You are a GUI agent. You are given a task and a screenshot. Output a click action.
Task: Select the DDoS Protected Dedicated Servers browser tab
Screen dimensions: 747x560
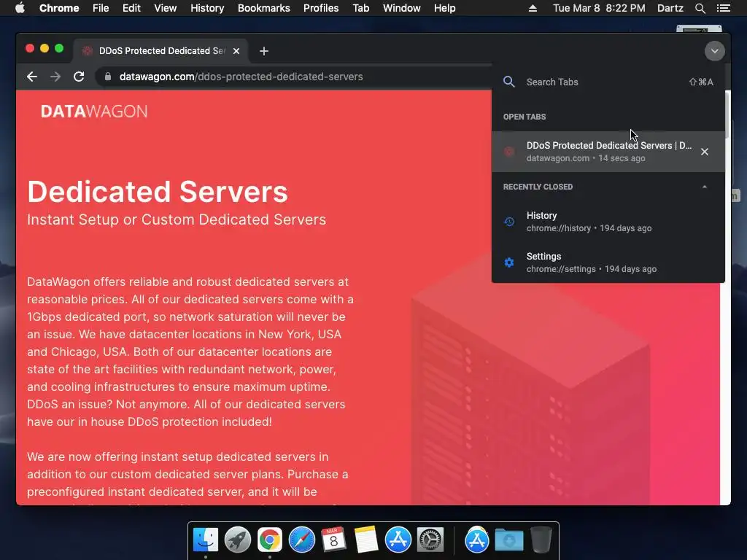click(x=160, y=51)
